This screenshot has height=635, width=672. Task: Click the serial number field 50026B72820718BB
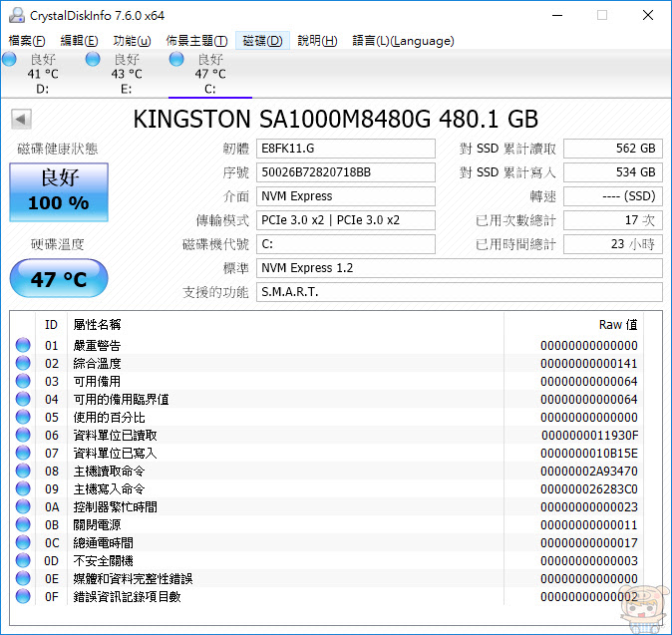click(x=346, y=172)
